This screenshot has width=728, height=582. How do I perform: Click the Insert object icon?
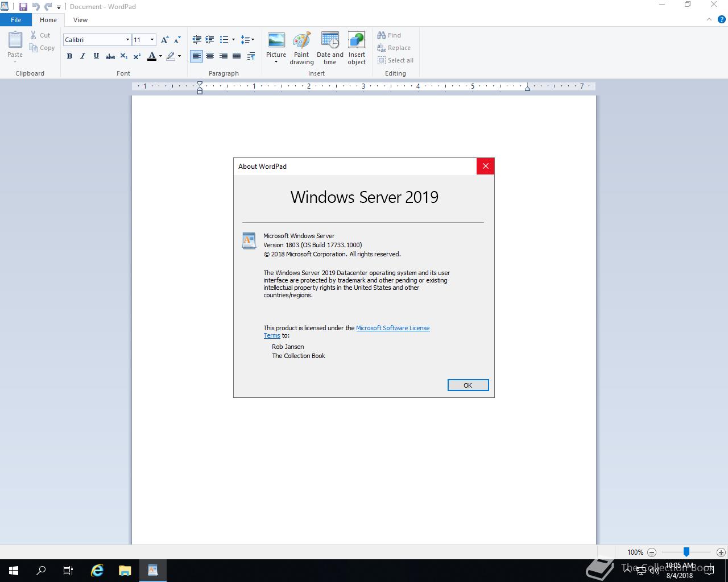(x=357, y=48)
